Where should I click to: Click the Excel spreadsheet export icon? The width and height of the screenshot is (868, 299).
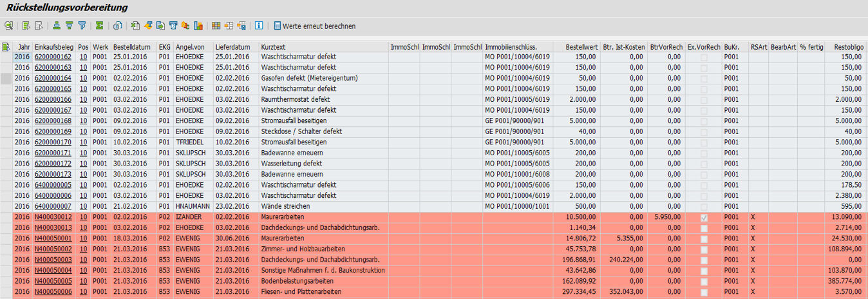coord(135,26)
